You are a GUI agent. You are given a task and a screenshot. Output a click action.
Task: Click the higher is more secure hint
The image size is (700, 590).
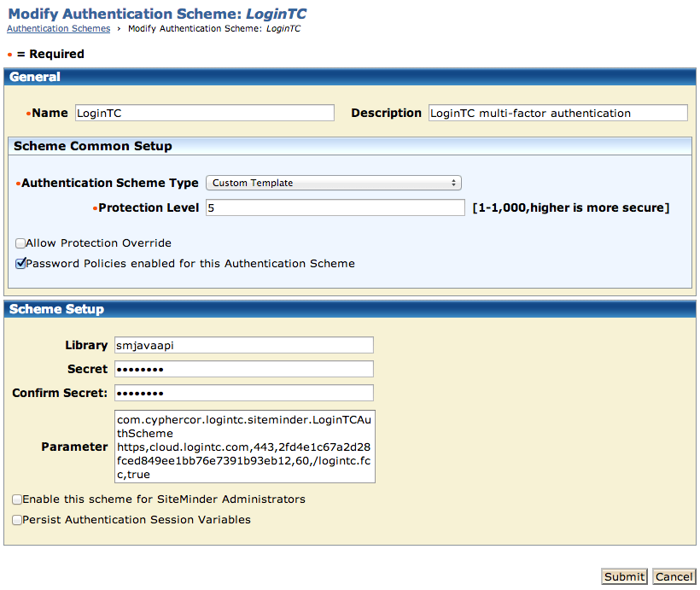pos(571,207)
